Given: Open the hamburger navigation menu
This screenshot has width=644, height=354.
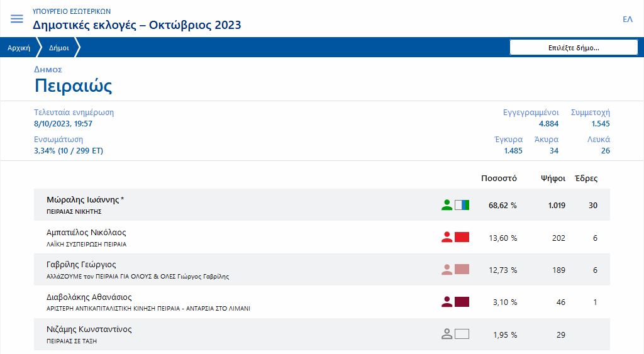Looking at the screenshot, I should (x=17, y=19).
